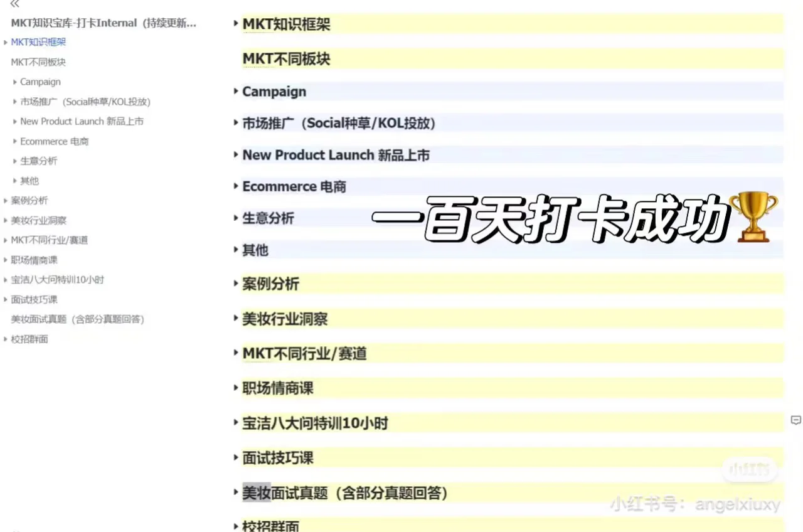Image resolution: width=803 pixels, height=532 pixels.
Task: Expand 案例分析 arrow in the sidebar
Action: (x=6, y=201)
